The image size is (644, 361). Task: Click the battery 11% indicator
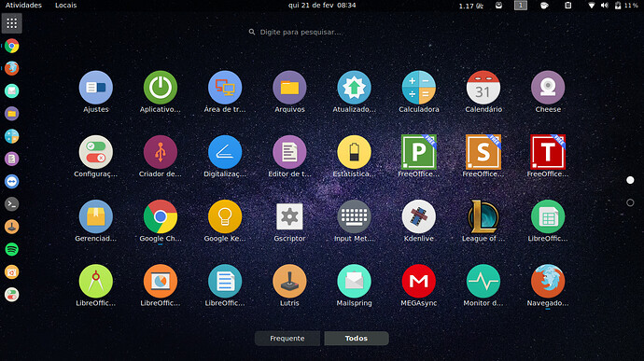[626, 6]
